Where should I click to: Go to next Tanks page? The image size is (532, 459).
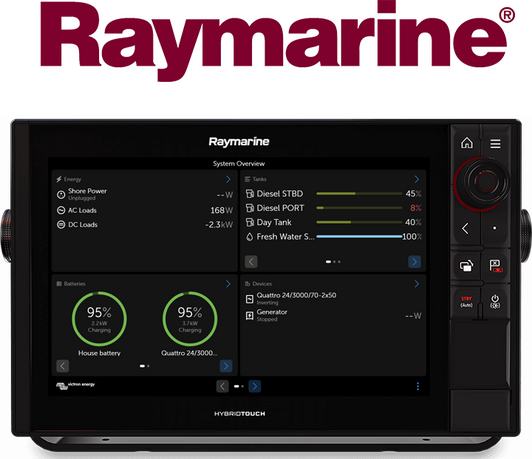pyautogui.click(x=414, y=262)
